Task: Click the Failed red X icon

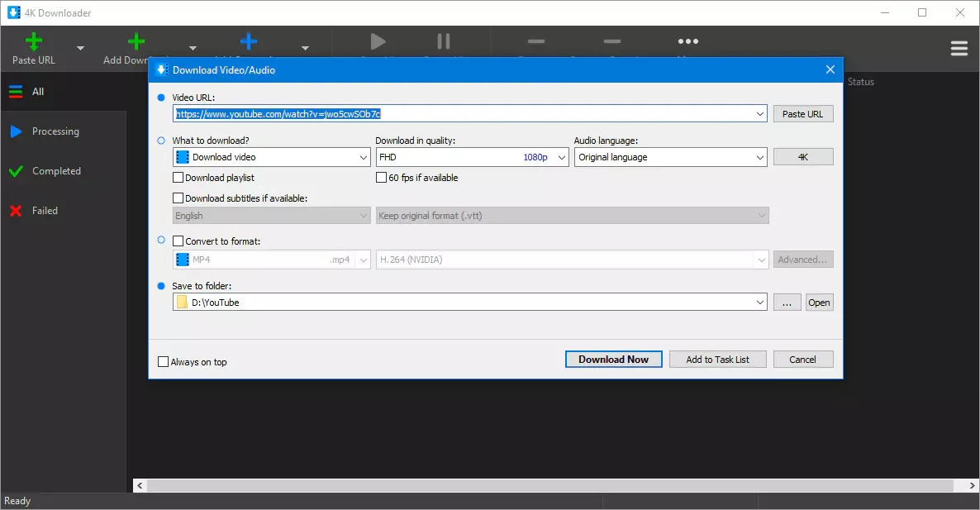Action: coord(15,211)
